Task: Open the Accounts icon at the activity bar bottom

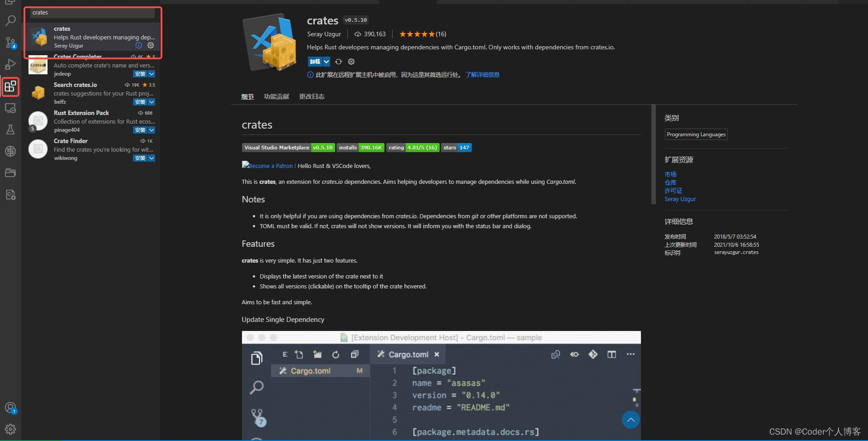Action: [x=10, y=407]
